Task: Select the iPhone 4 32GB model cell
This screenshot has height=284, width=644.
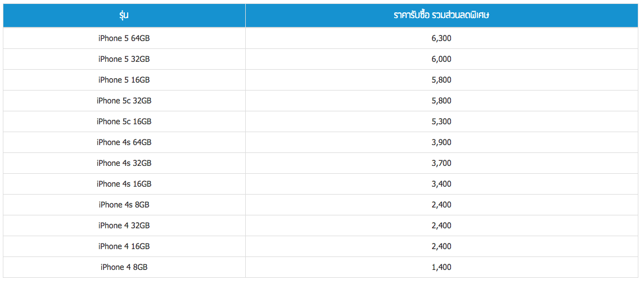Action: (124, 226)
